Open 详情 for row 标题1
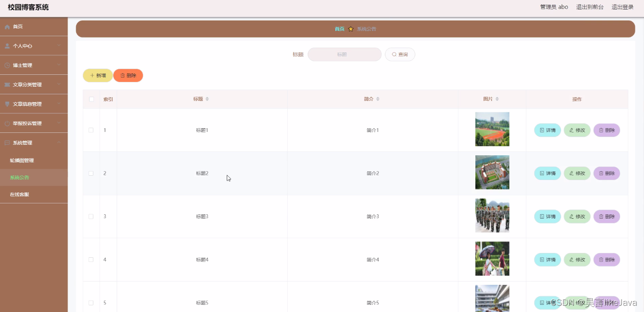644x312 pixels. pyautogui.click(x=547, y=130)
